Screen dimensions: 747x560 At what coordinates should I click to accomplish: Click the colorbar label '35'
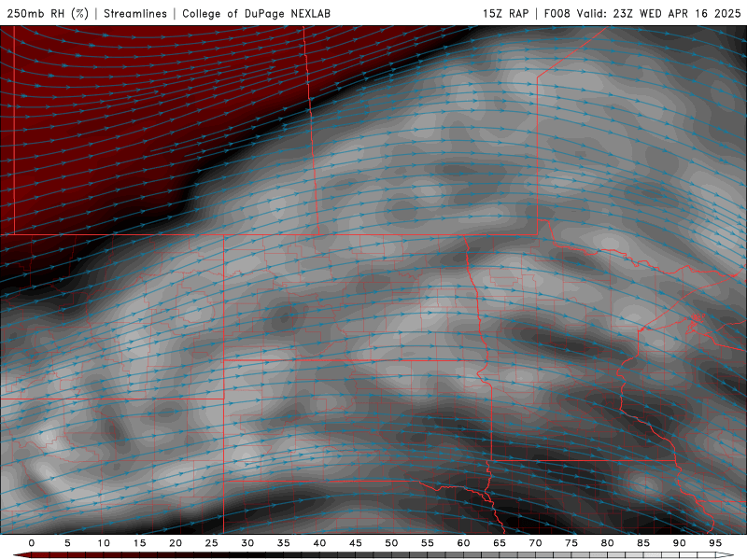pos(284,543)
